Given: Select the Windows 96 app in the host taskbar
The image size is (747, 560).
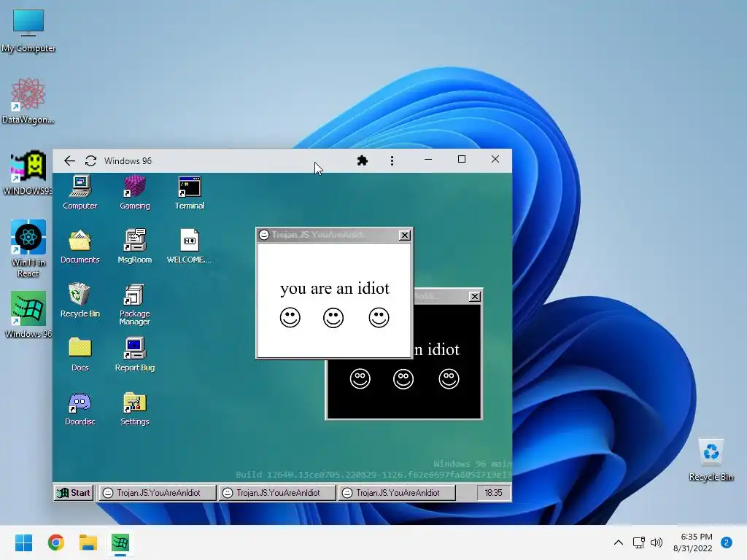Looking at the screenshot, I should tap(120, 542).
